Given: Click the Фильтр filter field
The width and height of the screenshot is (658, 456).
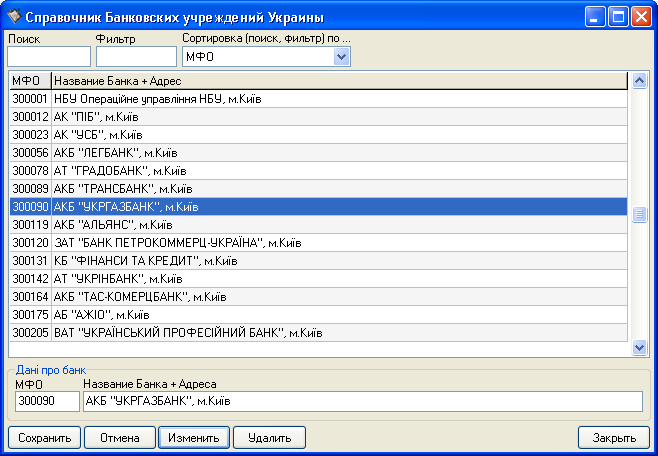Looking at the screenshot, I should [135, 57].
